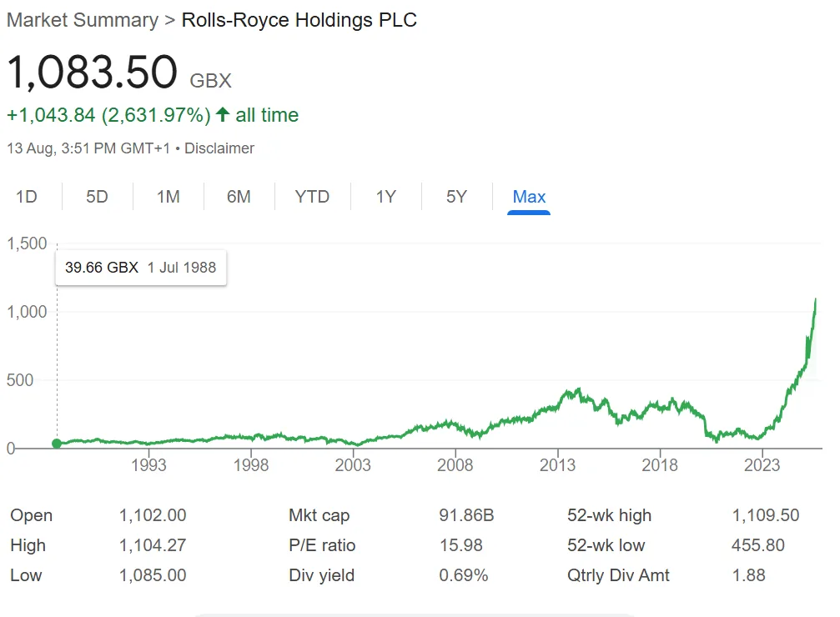Screen dimensions: 840x617
Task: Click the 1,083.50 current price
Action: click(x=92, y=73)
